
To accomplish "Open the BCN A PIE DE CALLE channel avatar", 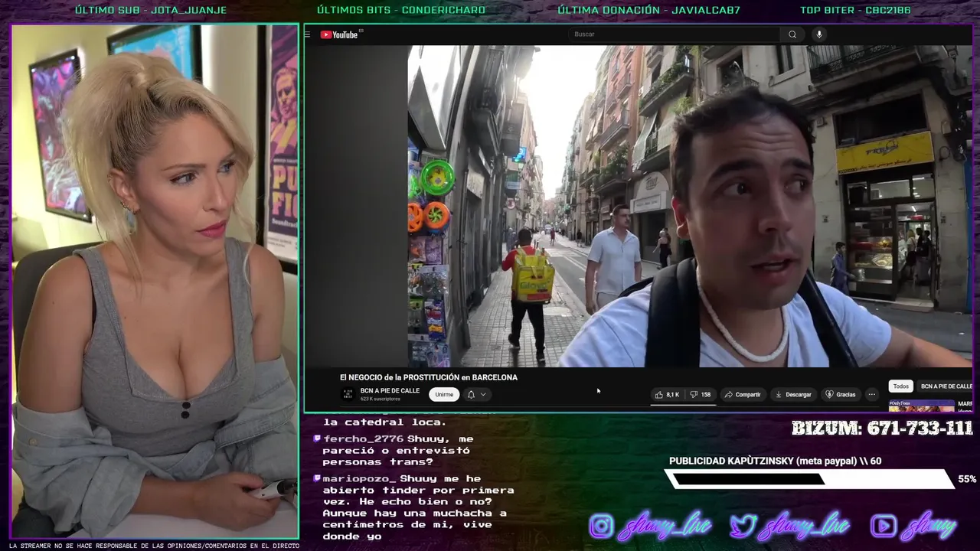I will [x=348, y=394].
